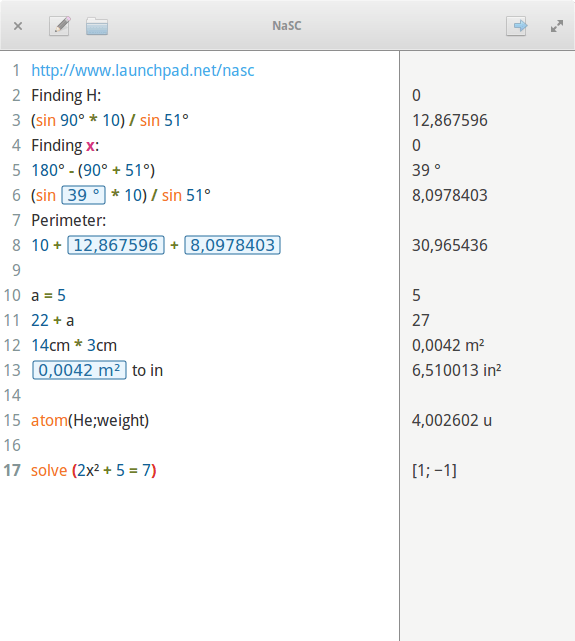Click the export arrow icon
The height and width of the screenshot is (641, 575).
(516, 26)
